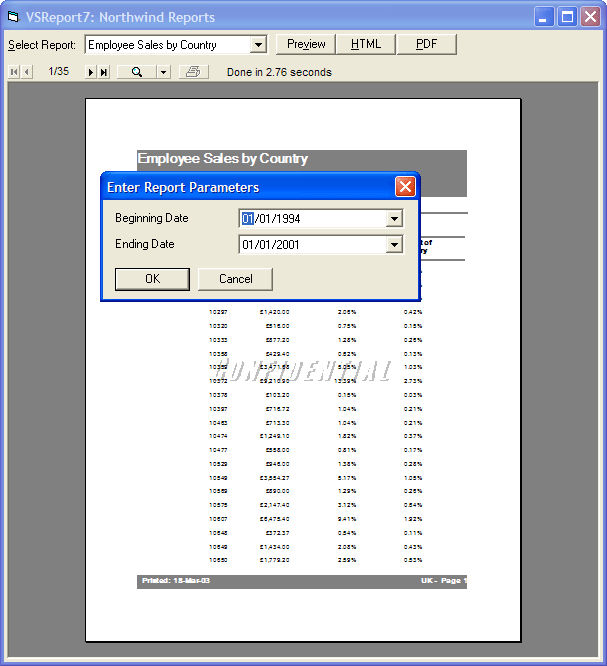Expand the Ending Date dropdown
This screenshot has height=666, width=607.
[x=394, y=245]
